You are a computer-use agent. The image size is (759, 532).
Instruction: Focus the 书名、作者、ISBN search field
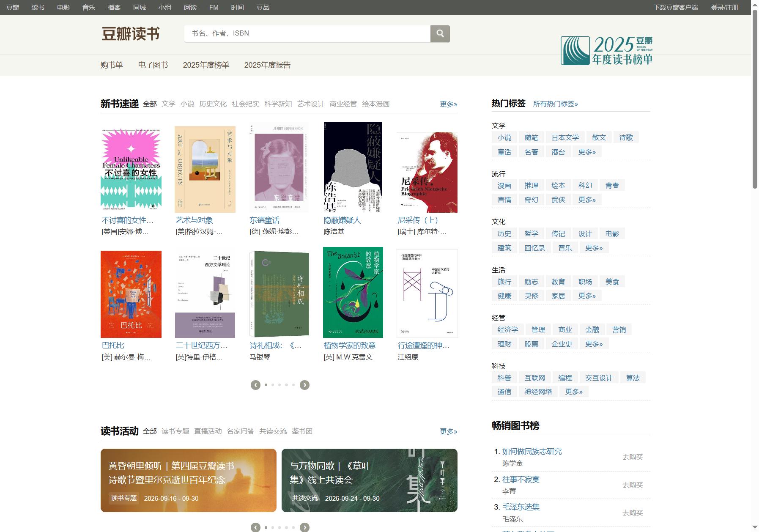pos(307,33)
